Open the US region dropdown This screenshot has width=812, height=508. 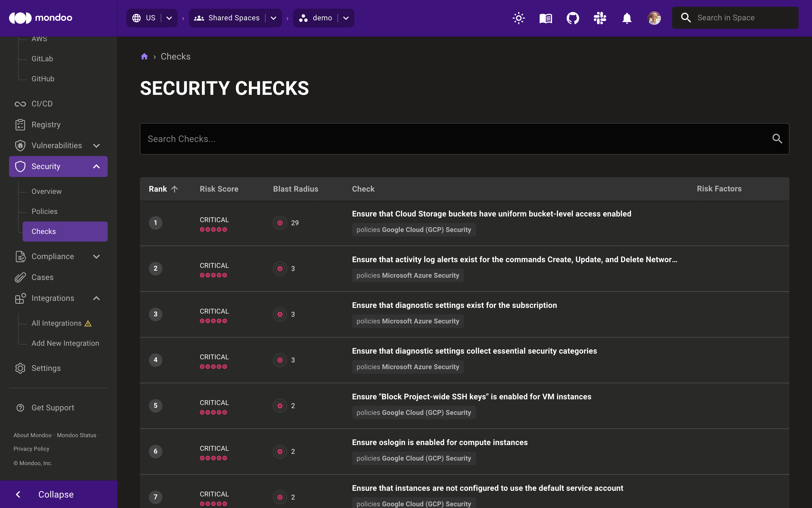click(169, 18)
